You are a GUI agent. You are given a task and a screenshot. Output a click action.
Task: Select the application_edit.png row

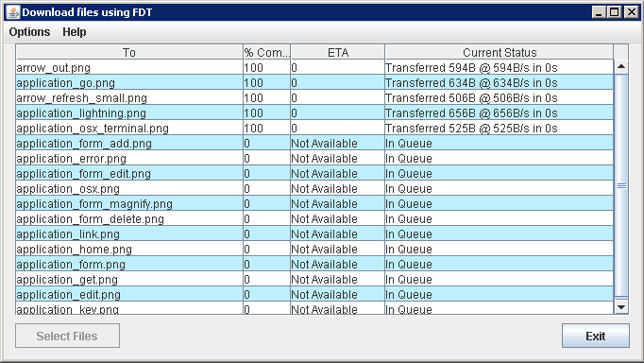point(314,294)
